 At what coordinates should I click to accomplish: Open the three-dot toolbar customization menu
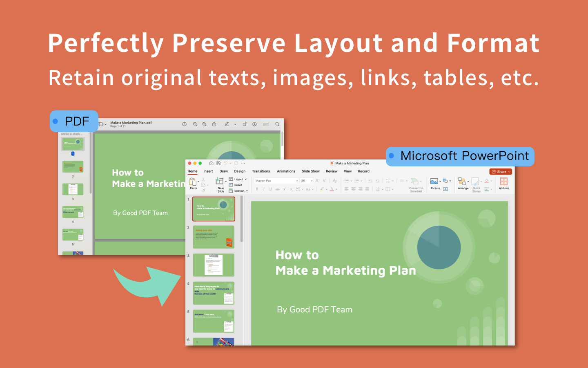point(243,163)
